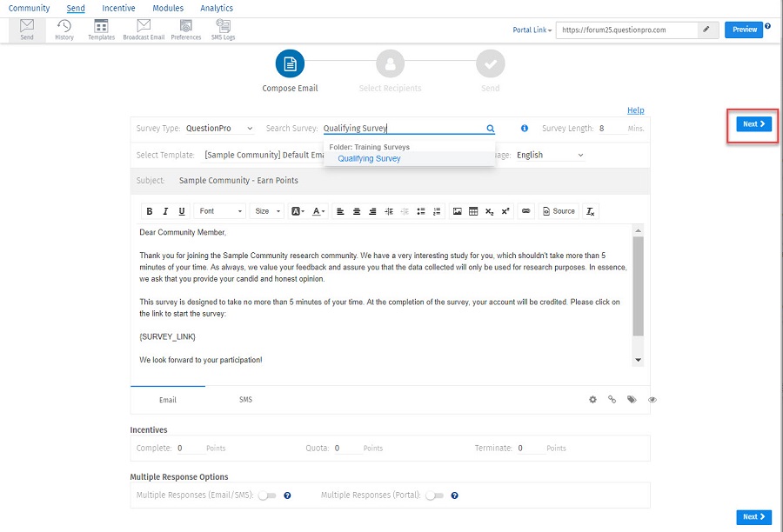The height and width of the screenshot is (532, 783).
Task: Align text right
Action: (x=372, y=211)
